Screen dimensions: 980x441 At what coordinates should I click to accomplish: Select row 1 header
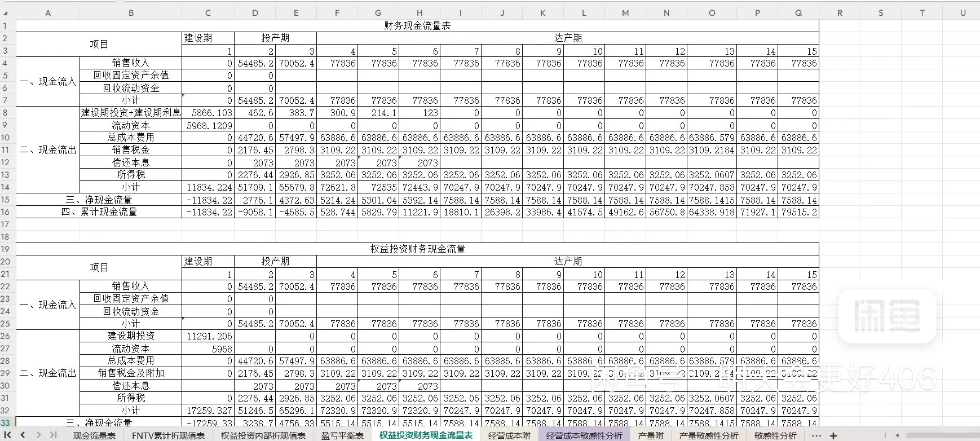click(6, 25)
